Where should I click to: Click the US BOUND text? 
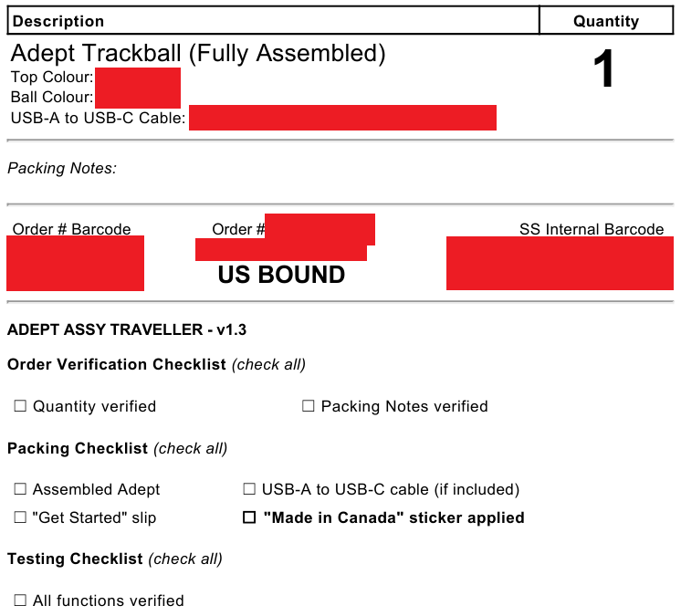[281, 275]
